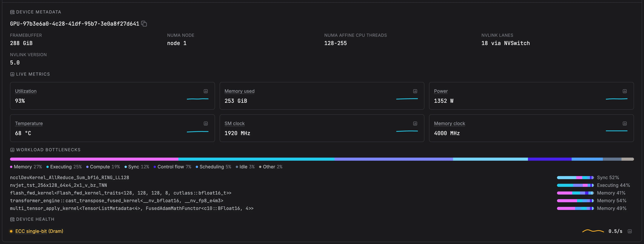Select the flash_fwd_kernel row

322,193
